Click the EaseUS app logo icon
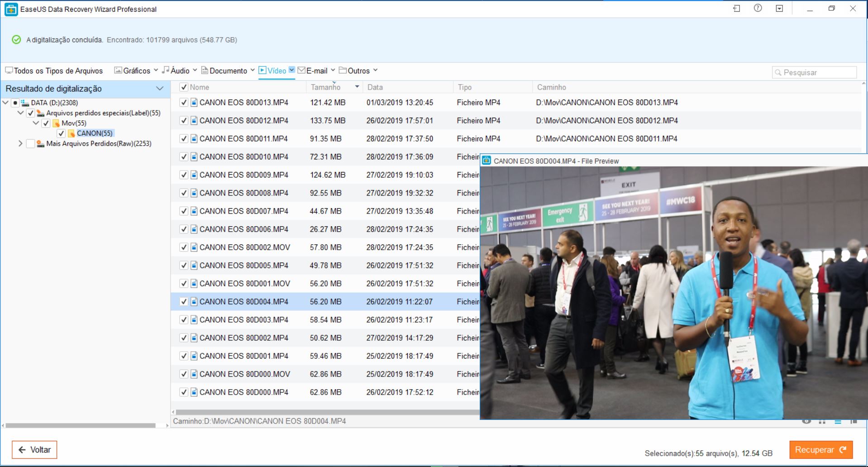868x467 pixels. coord(11,9)
